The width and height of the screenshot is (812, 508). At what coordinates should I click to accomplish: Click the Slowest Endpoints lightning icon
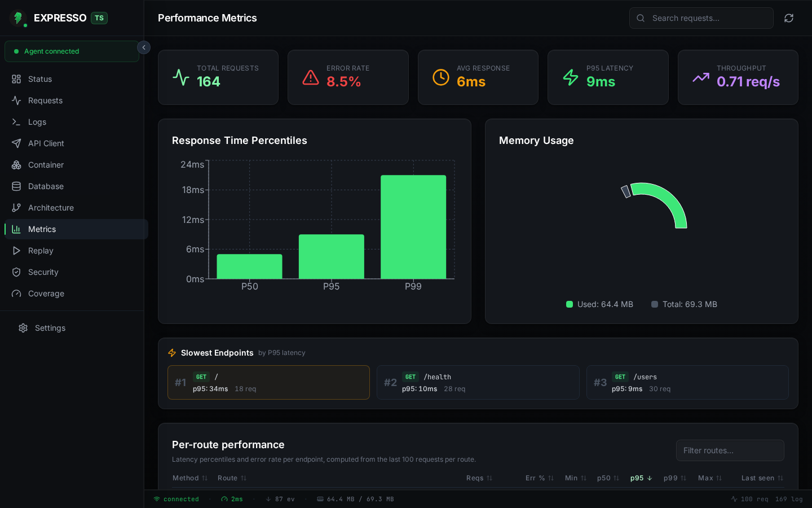pyautogui.click(x=172, y=353)
